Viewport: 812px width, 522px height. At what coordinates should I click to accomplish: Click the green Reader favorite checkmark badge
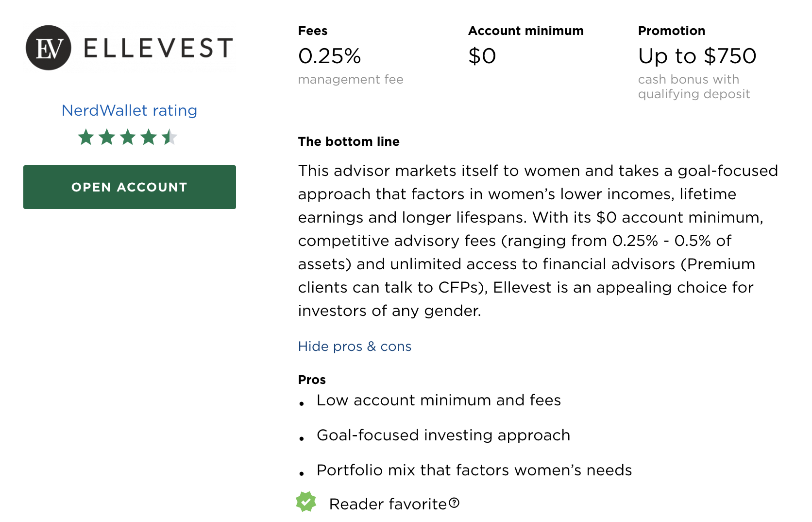click(x=306, y=502)
